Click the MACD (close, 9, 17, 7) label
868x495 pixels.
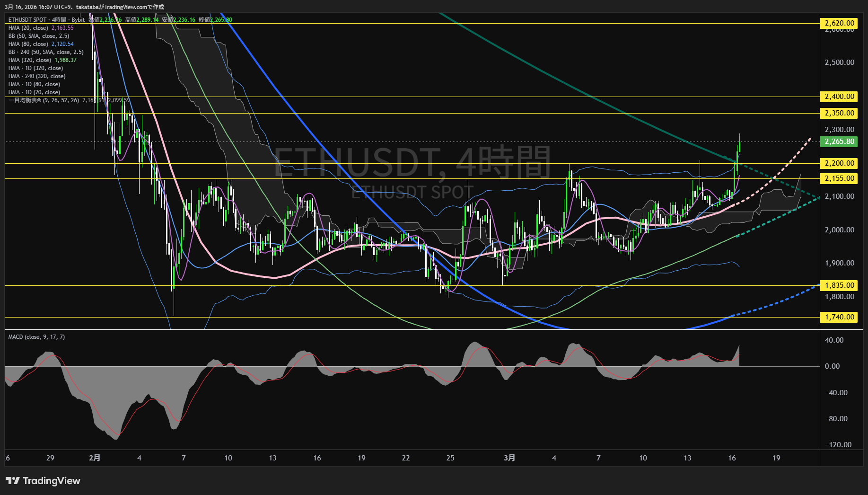point(36,337)
